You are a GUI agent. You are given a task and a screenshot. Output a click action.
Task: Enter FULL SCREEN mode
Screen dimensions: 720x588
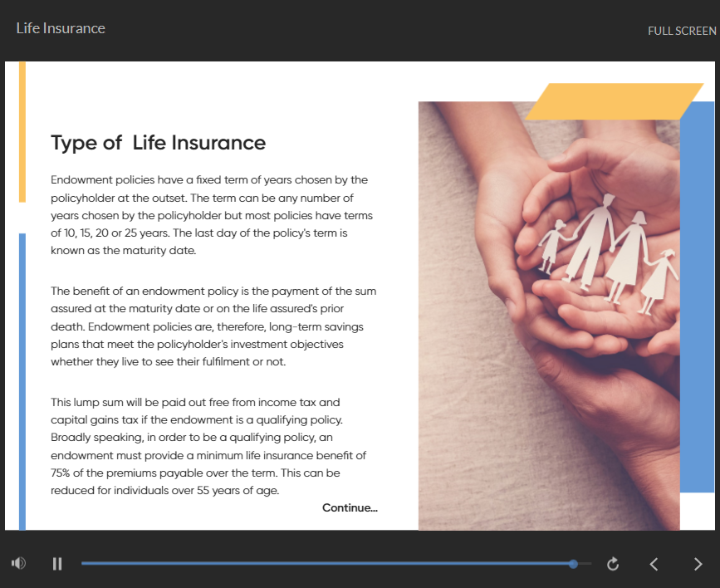682,31
